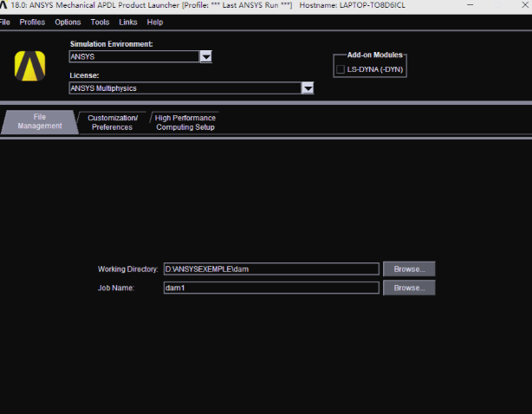Click the large yellow ANSYS logo
This screenshot has width=532, height=414.
30,66
